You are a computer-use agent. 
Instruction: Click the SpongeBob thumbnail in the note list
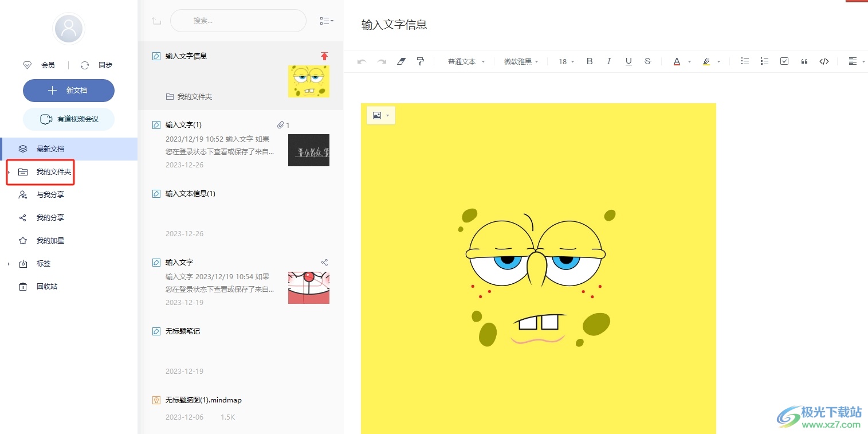coord(309,81)
